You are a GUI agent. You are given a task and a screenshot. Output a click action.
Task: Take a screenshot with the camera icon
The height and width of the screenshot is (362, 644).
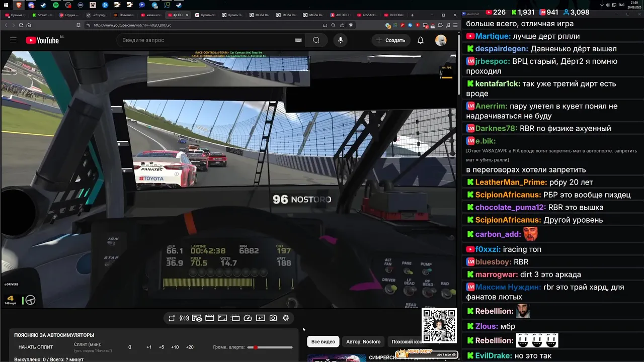tap(273, 318)
